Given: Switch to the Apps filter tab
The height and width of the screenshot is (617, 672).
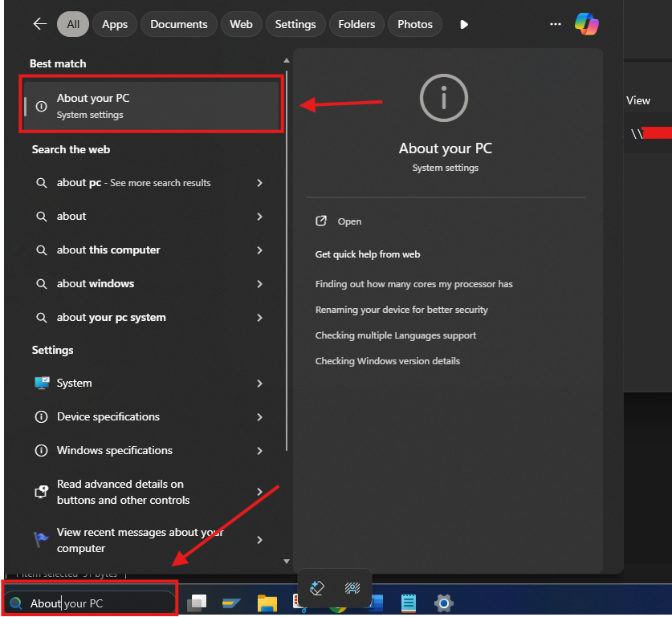Looking at the screenshot, I should click(115, 24).
